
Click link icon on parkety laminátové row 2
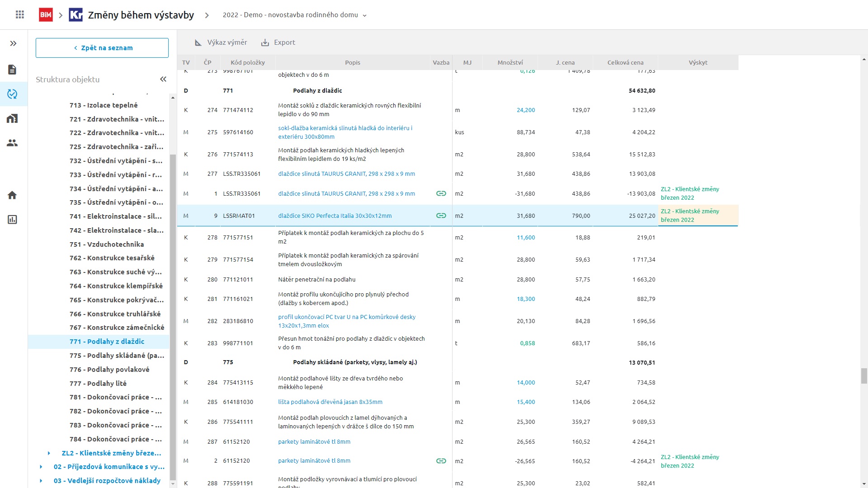(441, 461)
